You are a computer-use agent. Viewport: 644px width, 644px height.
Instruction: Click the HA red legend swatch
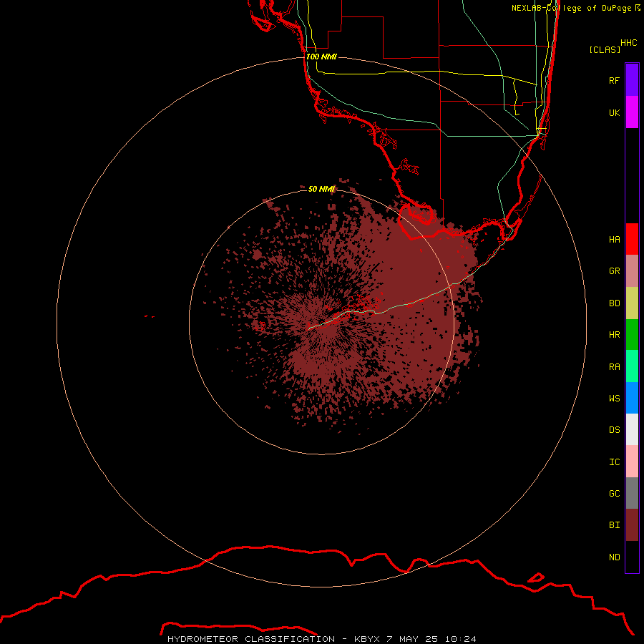click(632, 239)
